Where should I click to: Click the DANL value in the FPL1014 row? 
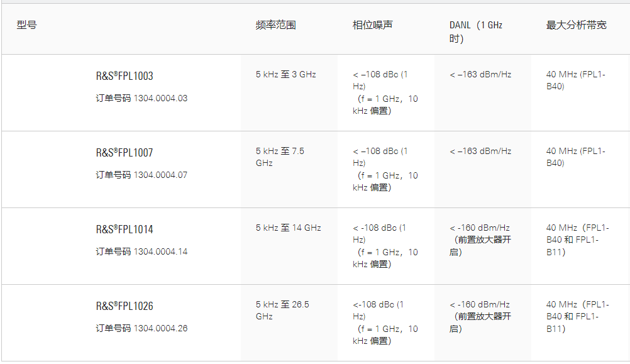480,240
